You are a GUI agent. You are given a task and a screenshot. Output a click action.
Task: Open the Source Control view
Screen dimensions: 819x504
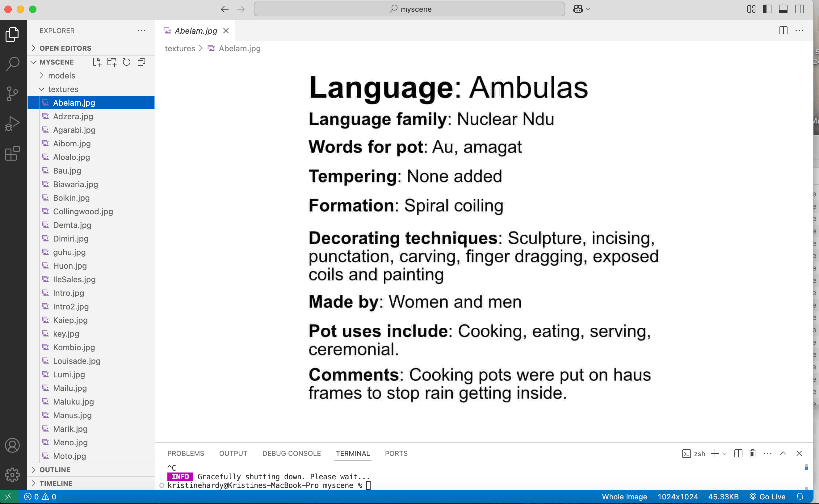[13, 94]
